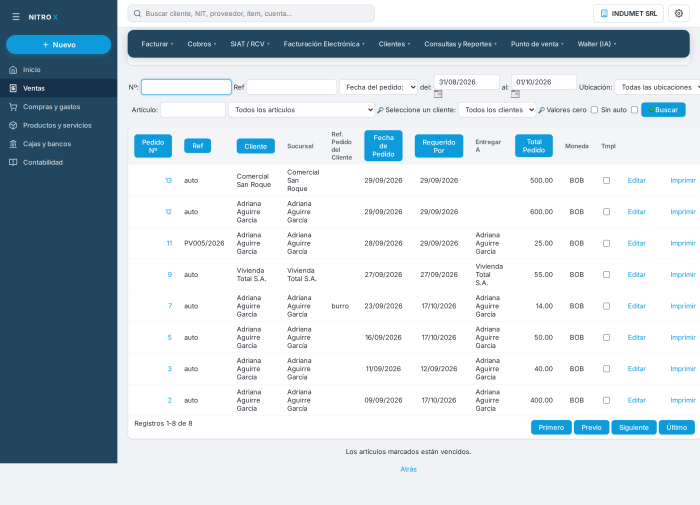Open the Consultas y Reportes menu
This screenshot has width=700, height=505.
460,44
